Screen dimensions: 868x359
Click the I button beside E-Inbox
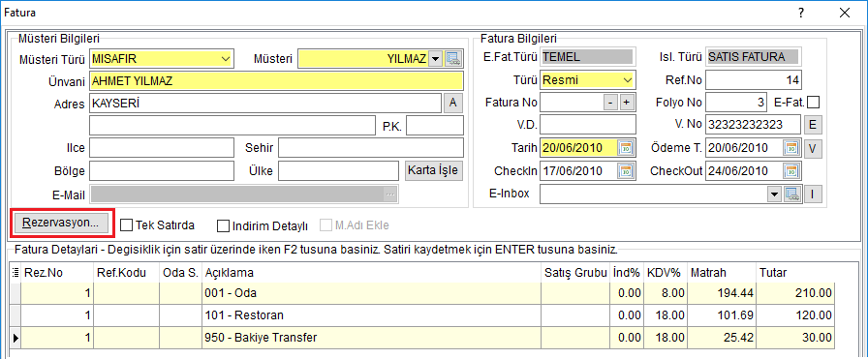[x=813, y=194]
